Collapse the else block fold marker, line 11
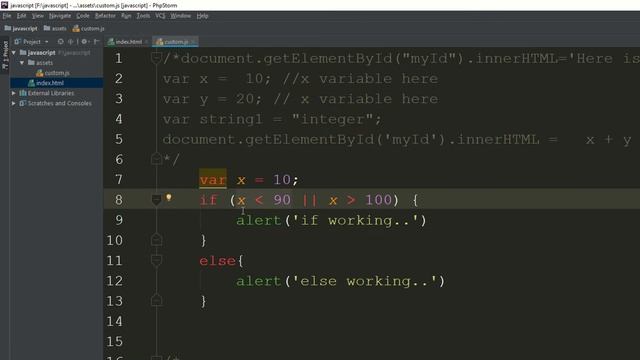The width and height of the screenshot is (640, 360). 156,260
